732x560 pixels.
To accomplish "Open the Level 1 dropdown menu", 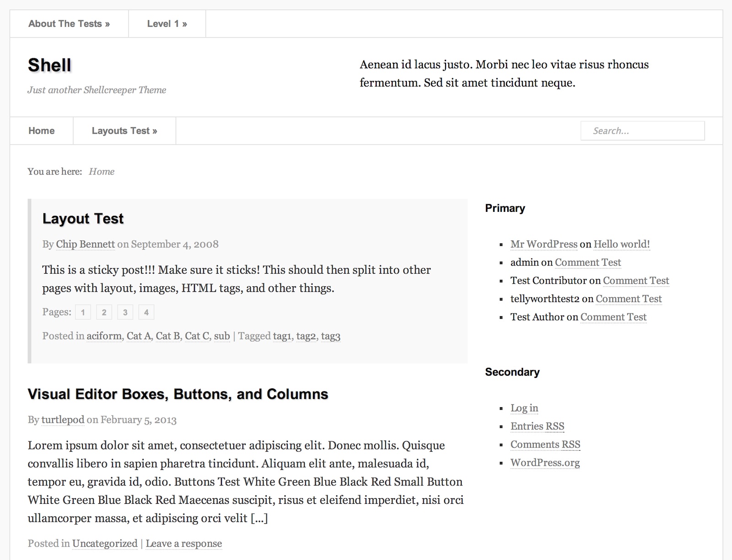I will 167,24.
